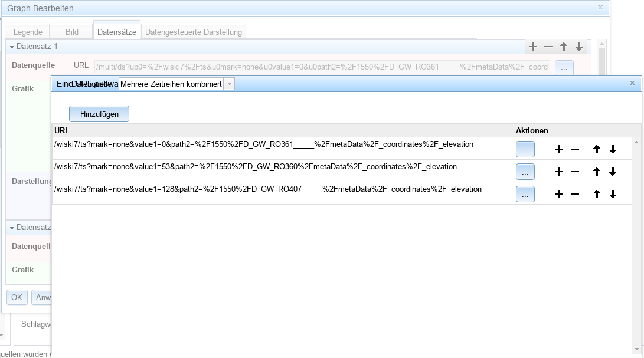Move Datensatz 1 down
The width and height of the screenshot is (644, 358).
pos(579,47)
